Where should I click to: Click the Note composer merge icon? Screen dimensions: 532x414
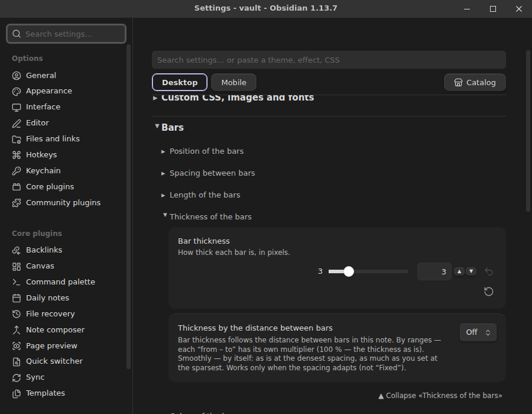point(17,330)
